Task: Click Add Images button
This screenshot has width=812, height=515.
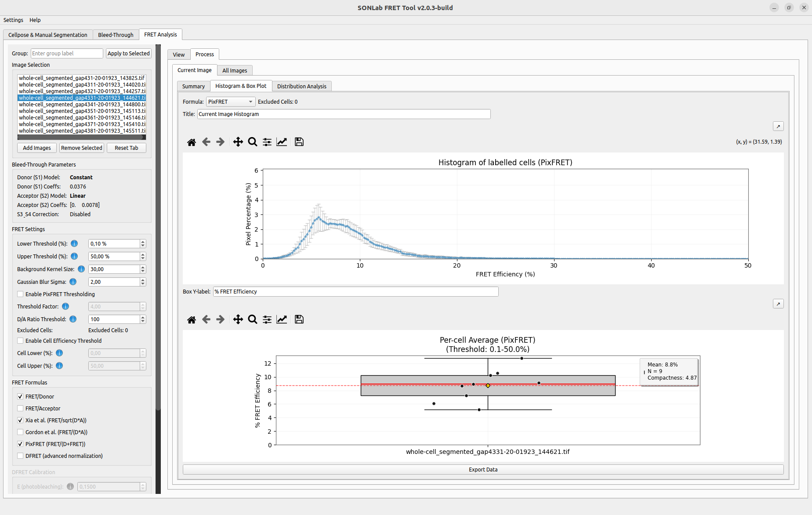Action: [x=37, y=148]
